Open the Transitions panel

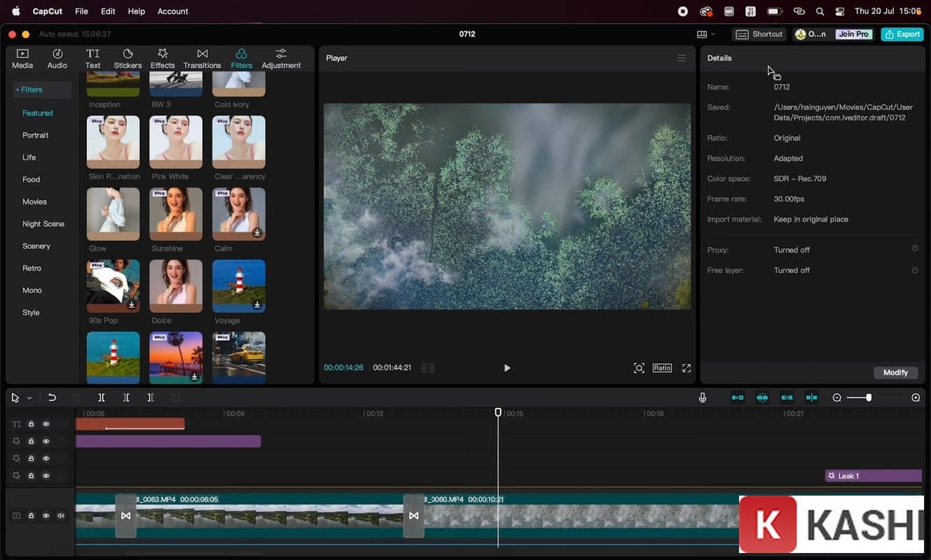coord(202,57)
